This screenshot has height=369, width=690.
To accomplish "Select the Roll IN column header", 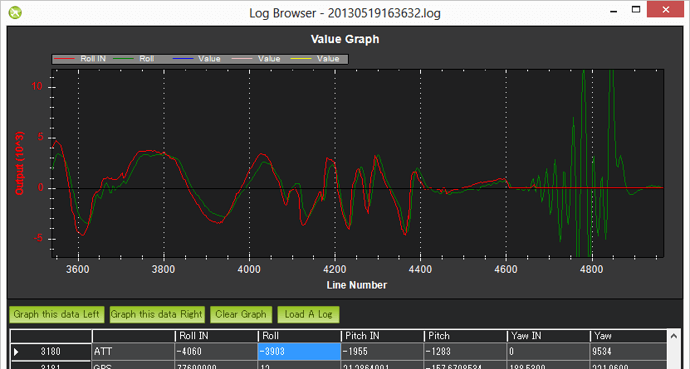I will point(217,336).
